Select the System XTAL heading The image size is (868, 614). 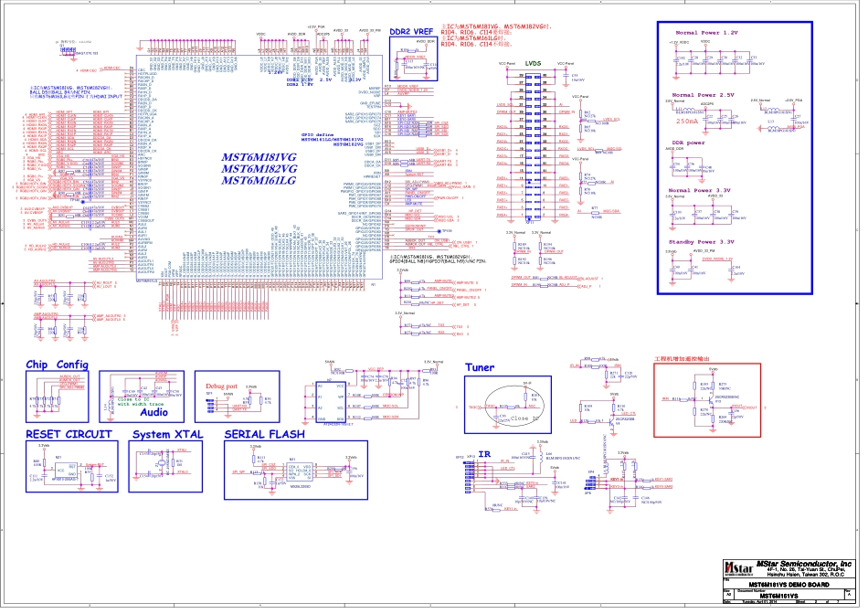177,434
